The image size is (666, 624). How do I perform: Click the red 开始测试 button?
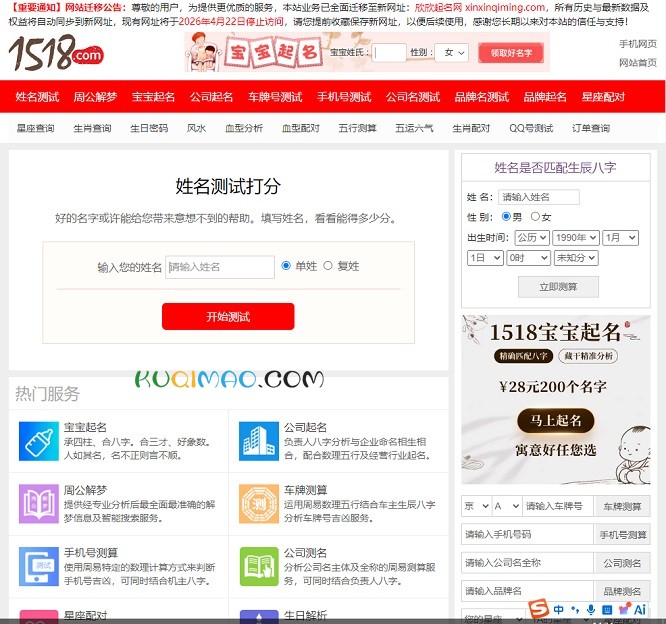click(x=228, y=316)
